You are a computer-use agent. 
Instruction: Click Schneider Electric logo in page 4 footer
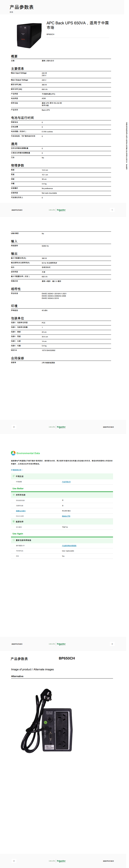coord(61,861)
